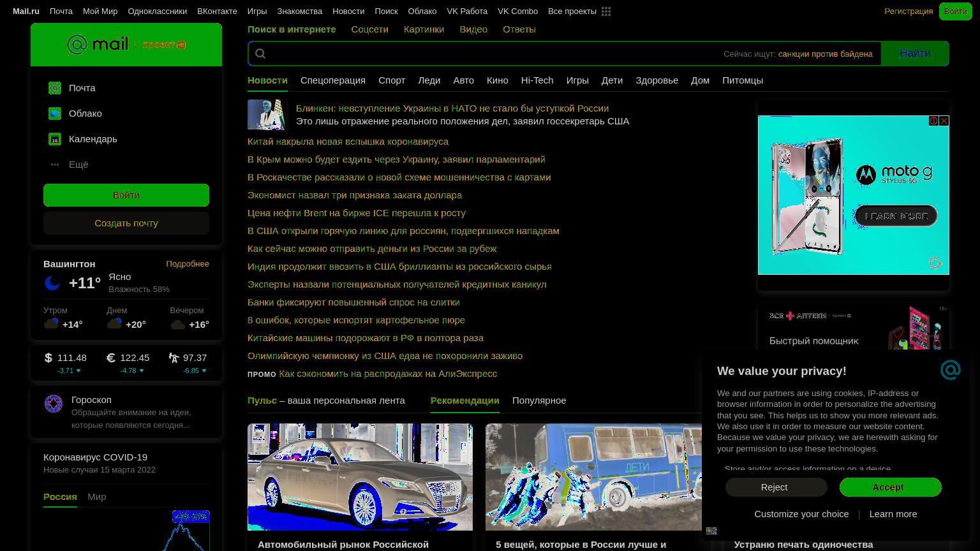This screenshot has width=980, height=551.
Task: Open the AliExpress promo link
Action: click(388, 374)
